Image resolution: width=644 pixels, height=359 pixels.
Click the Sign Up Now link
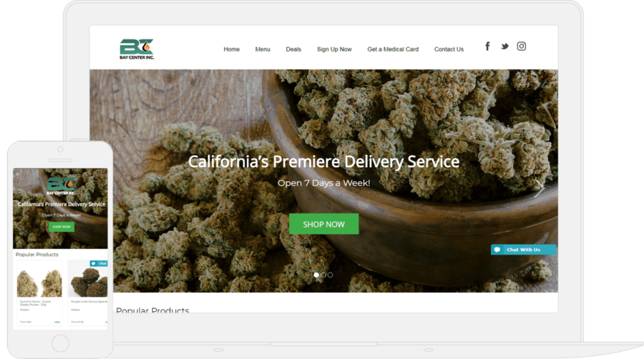click(334, 49)
